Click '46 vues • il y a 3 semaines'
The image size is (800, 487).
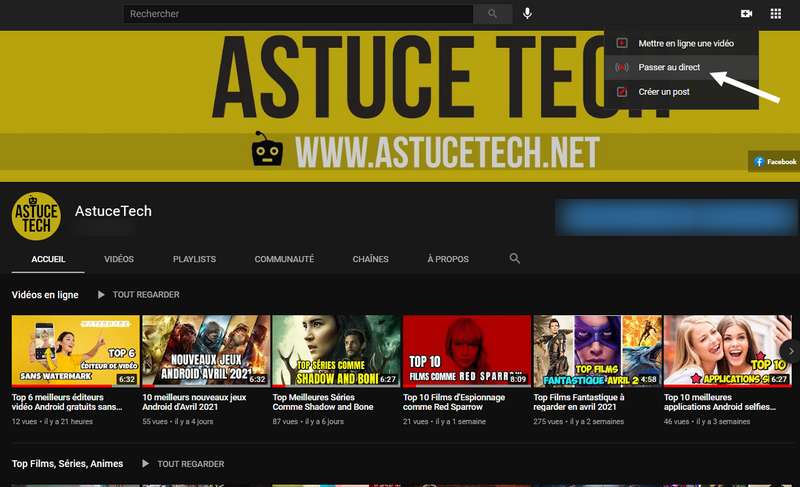707,422
